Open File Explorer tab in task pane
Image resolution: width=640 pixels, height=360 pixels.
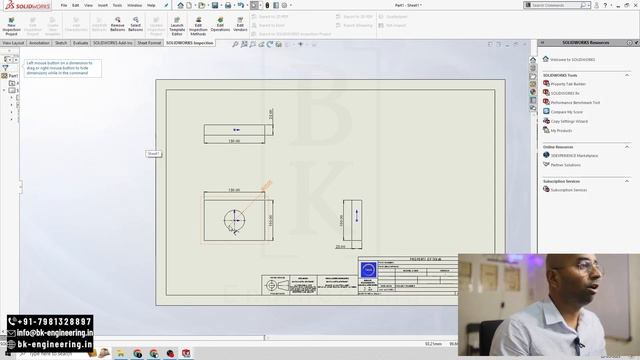click(533, 76)
